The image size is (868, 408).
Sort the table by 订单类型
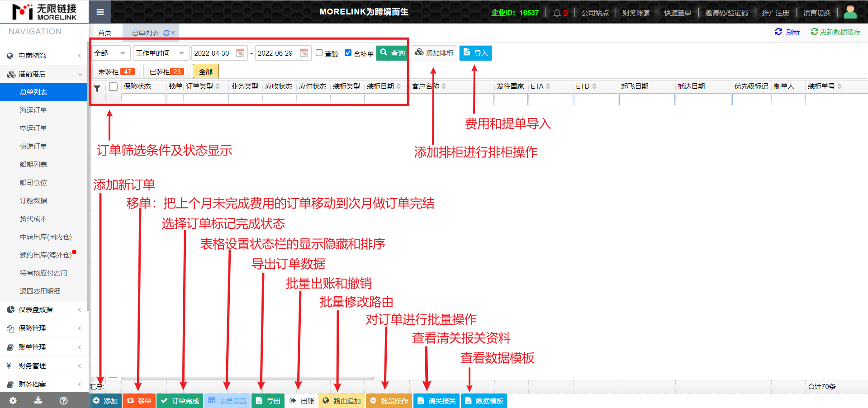tap(218, 86)
